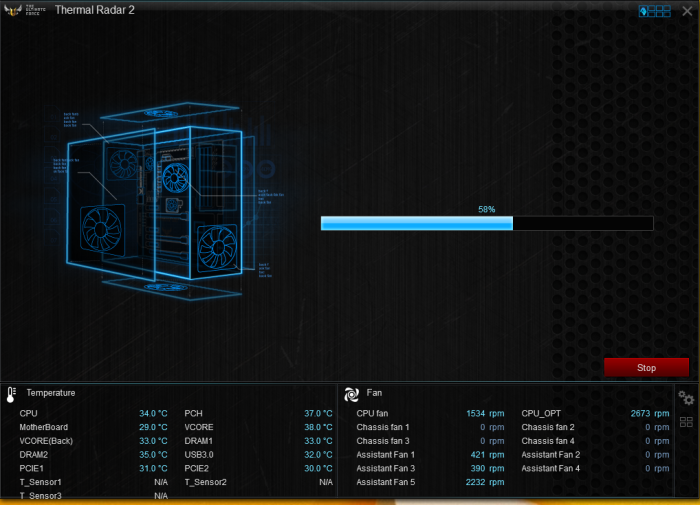This screenshot has height=505, width=700.
Task: Stop the fan tuning process
Action: point(646,367)
